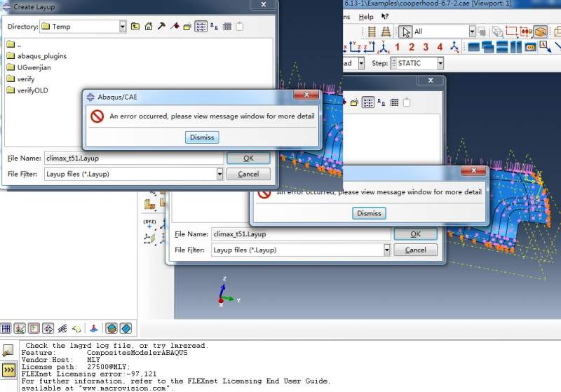Switch to icons view in the rear file dialog
Image resolution: width=561 pixels, height=392 pixels.
pos(381,102)
